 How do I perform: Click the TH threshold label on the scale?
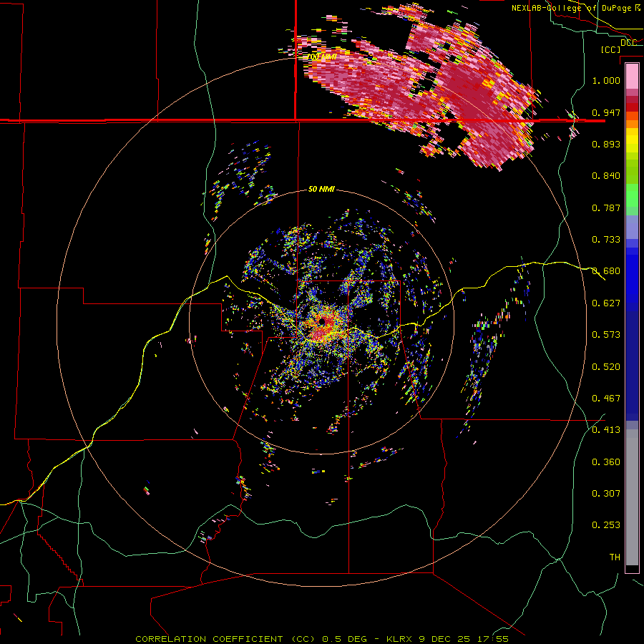point(615,557)
